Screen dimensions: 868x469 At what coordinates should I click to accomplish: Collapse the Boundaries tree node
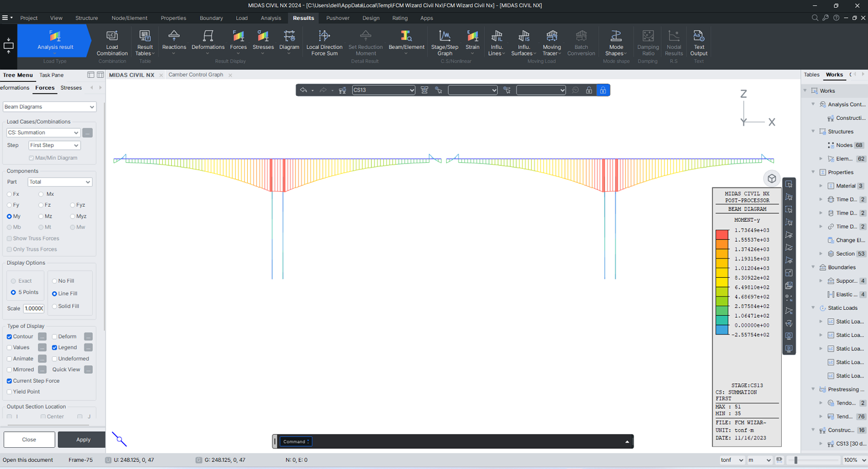coord(813,267)
